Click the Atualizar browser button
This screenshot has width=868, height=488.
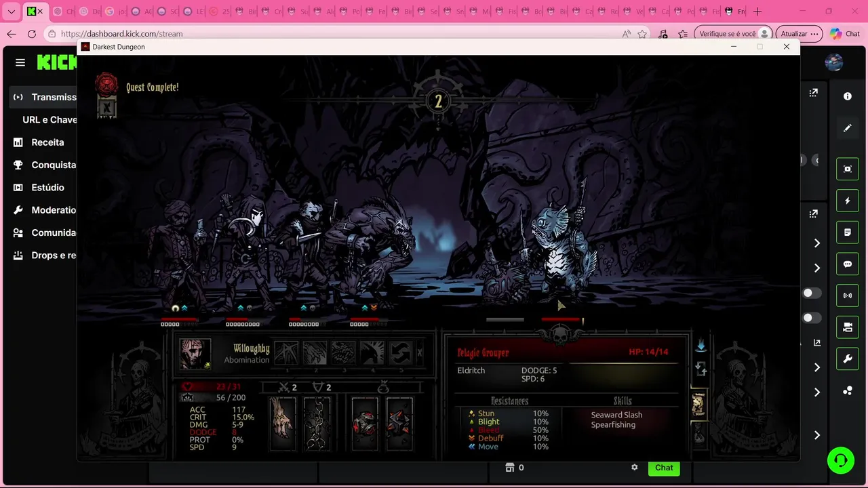[799, 34]
